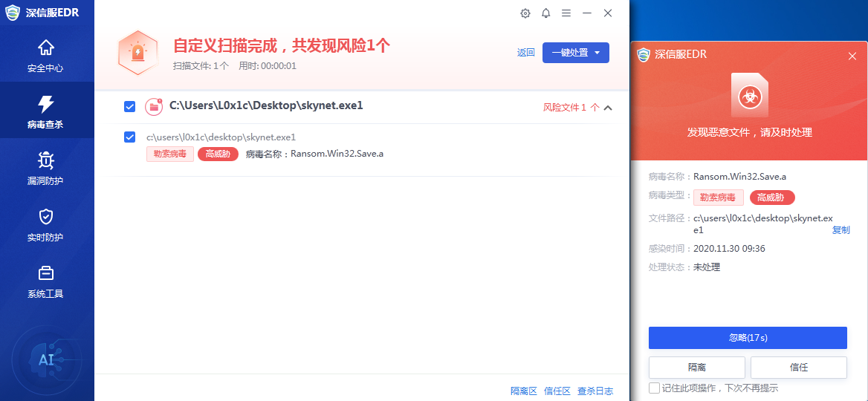868x401 pixels.
Task: Close the red malware alert popup
Action: [852, 56]
